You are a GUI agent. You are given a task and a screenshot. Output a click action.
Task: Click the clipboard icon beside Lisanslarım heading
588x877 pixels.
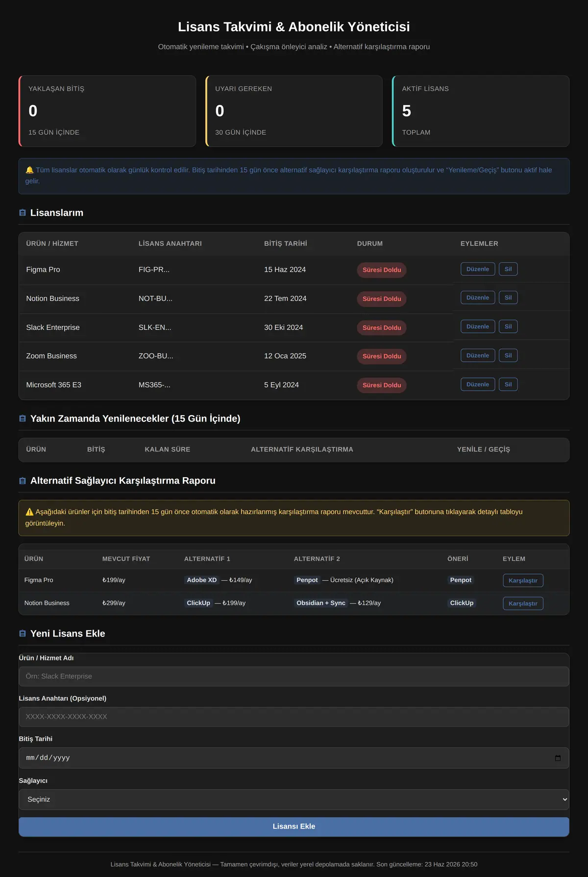(x=23, y=213)
